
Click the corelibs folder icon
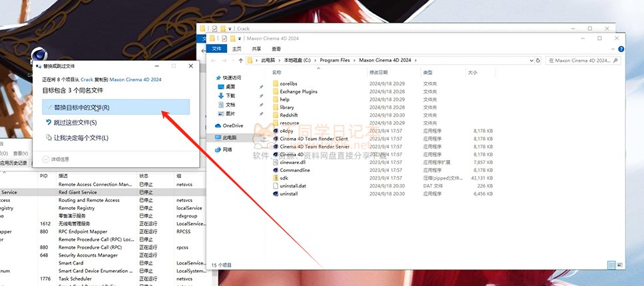pos(276,83)
